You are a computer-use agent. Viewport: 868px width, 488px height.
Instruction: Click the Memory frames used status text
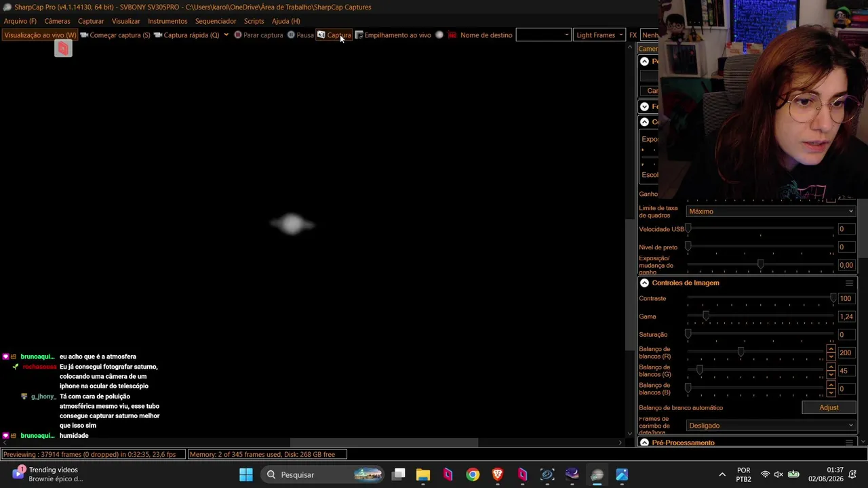pos(267,454)
